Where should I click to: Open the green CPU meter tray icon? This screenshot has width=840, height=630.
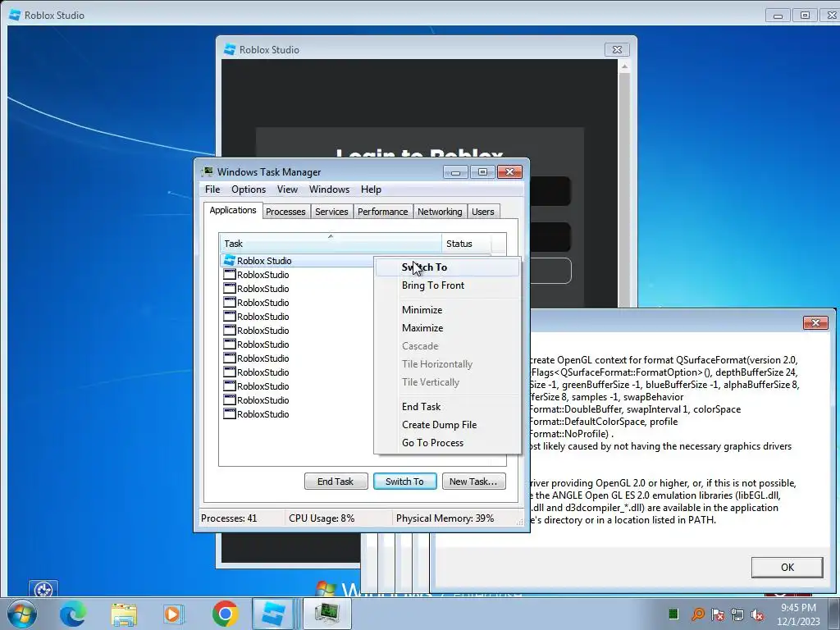point(673,614)
